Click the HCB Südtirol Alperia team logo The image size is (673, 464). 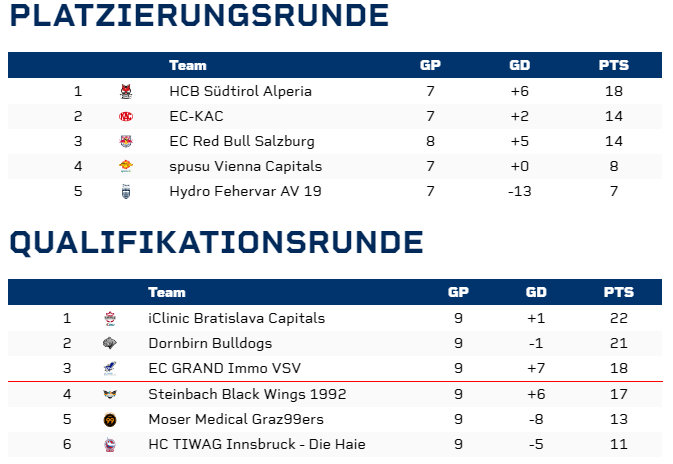click(126, 92)
